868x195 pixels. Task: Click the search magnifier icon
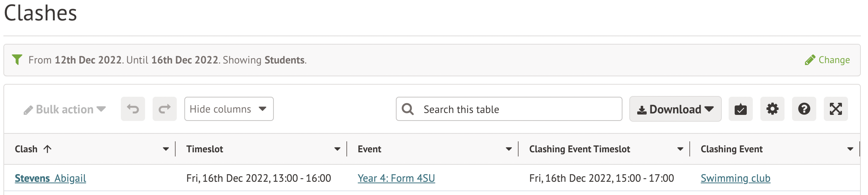pos(408,109)
